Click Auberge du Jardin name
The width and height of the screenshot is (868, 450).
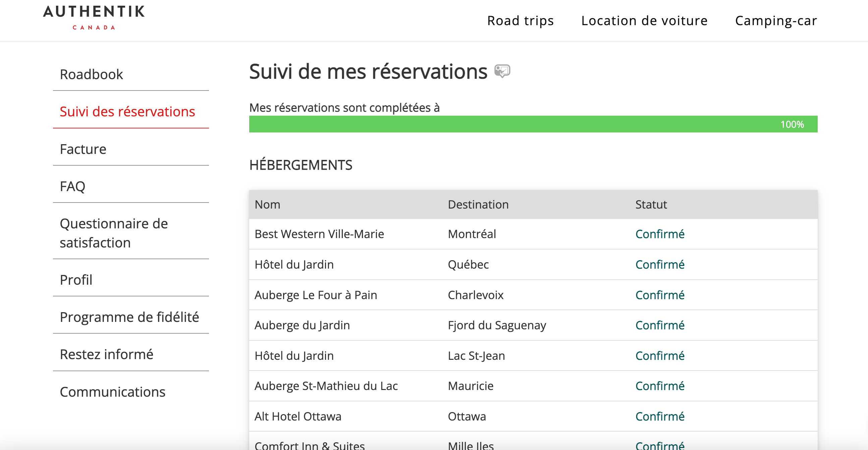point(302,325)
